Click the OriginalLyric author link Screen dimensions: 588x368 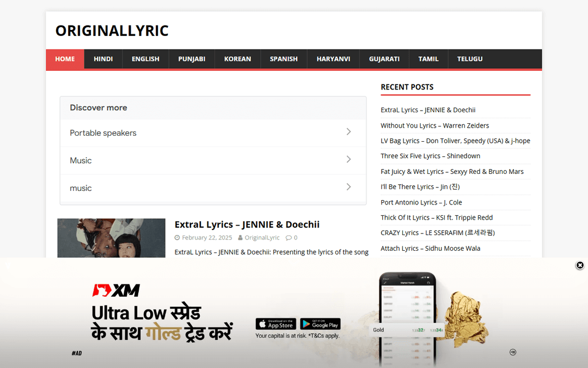click(262, 238)
